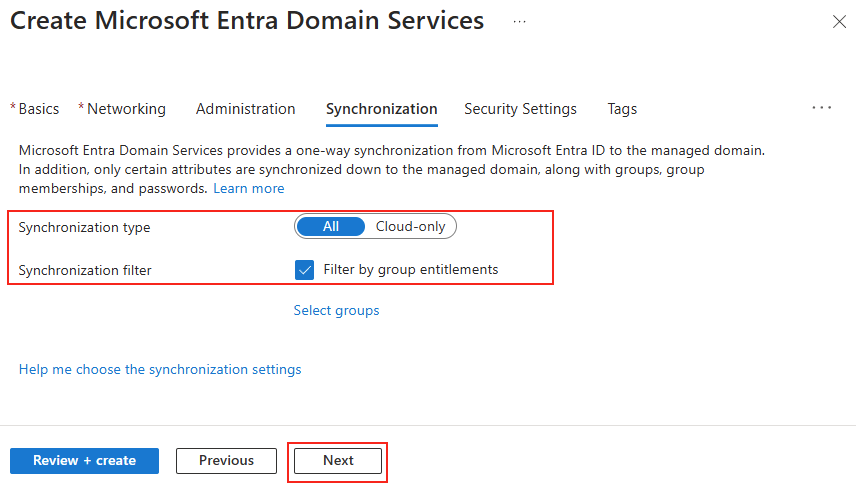Open the Learn more link
This screenshot has height=484, width=856.
249,188
